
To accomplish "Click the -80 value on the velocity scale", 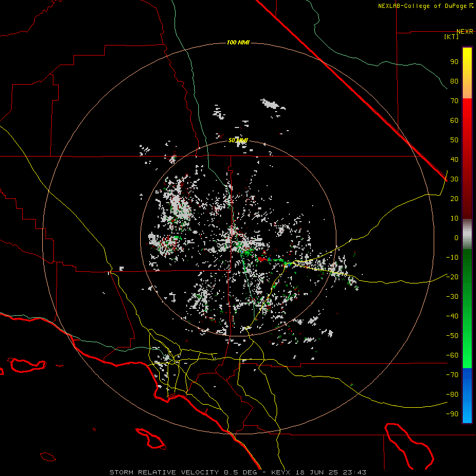I will (452, 395).
